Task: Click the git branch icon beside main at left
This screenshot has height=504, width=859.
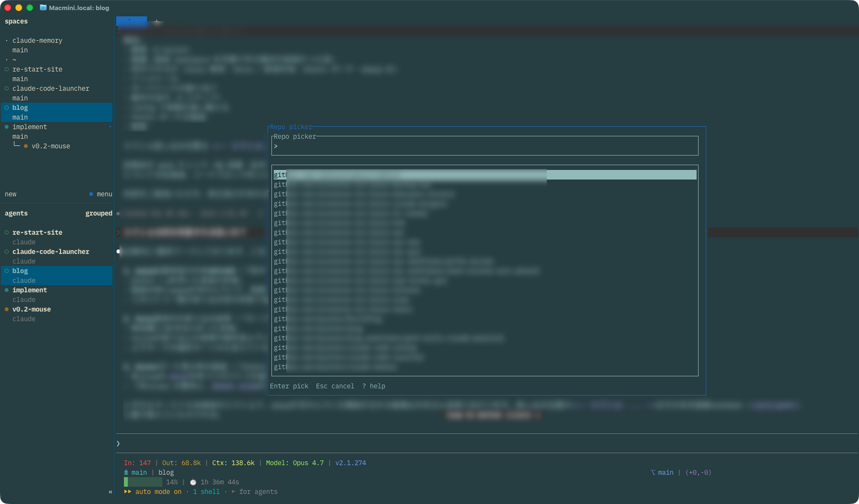Action: [x=126, y=472]
